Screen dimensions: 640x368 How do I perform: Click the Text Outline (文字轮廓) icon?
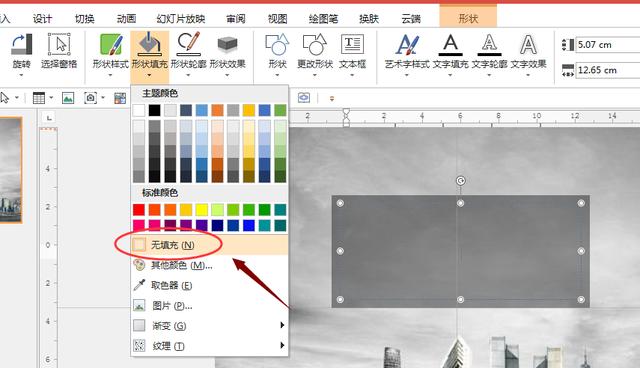pyautogui.click(x=489, y=44)
